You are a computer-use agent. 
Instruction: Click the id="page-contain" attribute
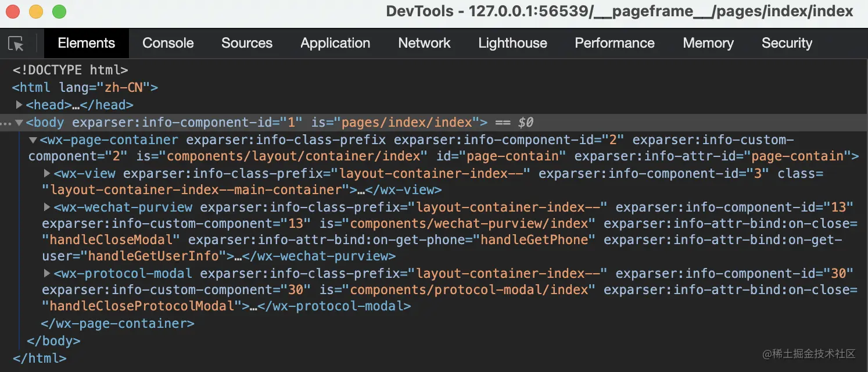(500, 156)
